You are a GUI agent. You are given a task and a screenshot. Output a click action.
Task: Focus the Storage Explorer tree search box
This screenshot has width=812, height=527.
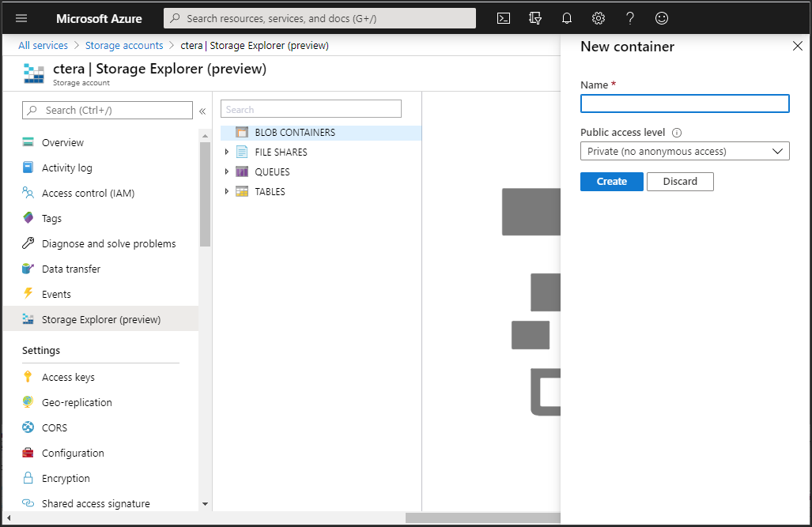click(x=311, y=109)
